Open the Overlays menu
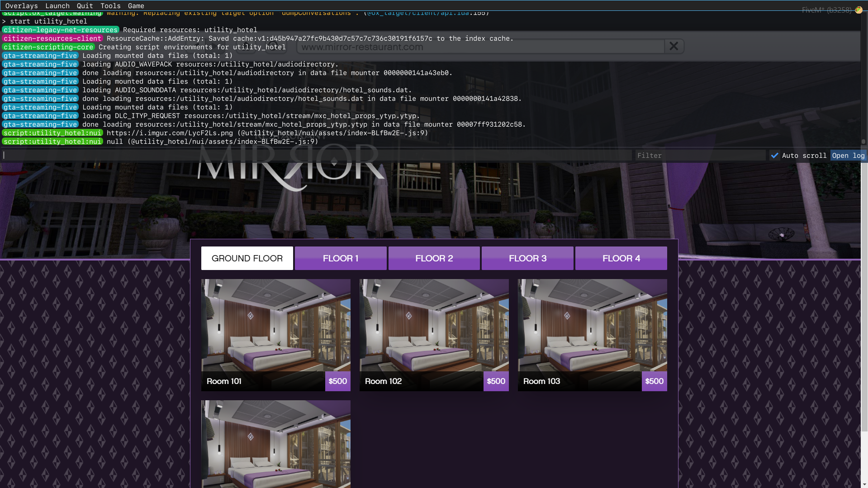This screenshot has width=868, height=488. [x=21, y=6]
